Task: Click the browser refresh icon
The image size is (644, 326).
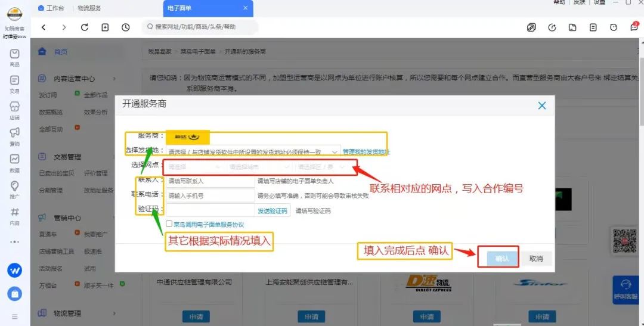Action: [84, 27]
